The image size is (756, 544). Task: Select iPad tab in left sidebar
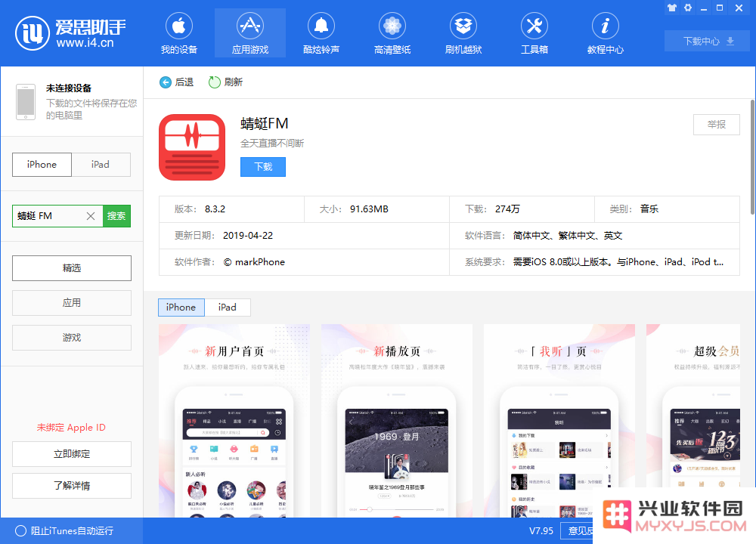(x=101, y=165)
